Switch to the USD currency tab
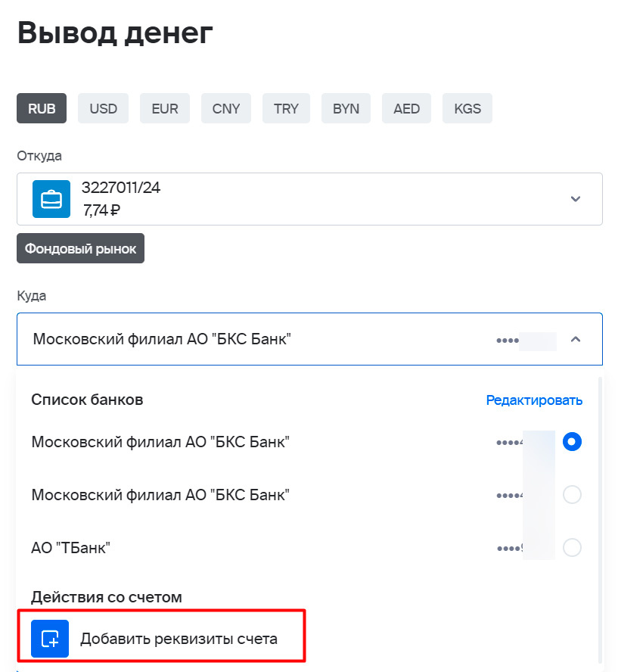Screen dimensions: 618x672 point(103,108)
